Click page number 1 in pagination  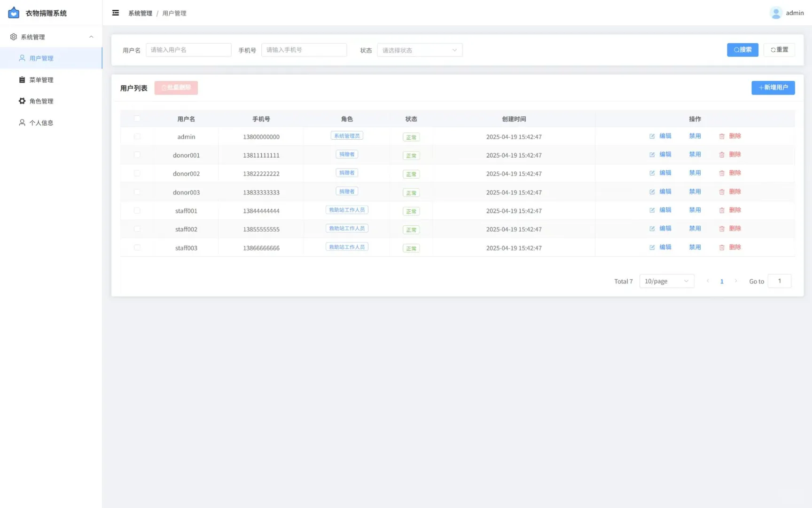tap(722, 281)
